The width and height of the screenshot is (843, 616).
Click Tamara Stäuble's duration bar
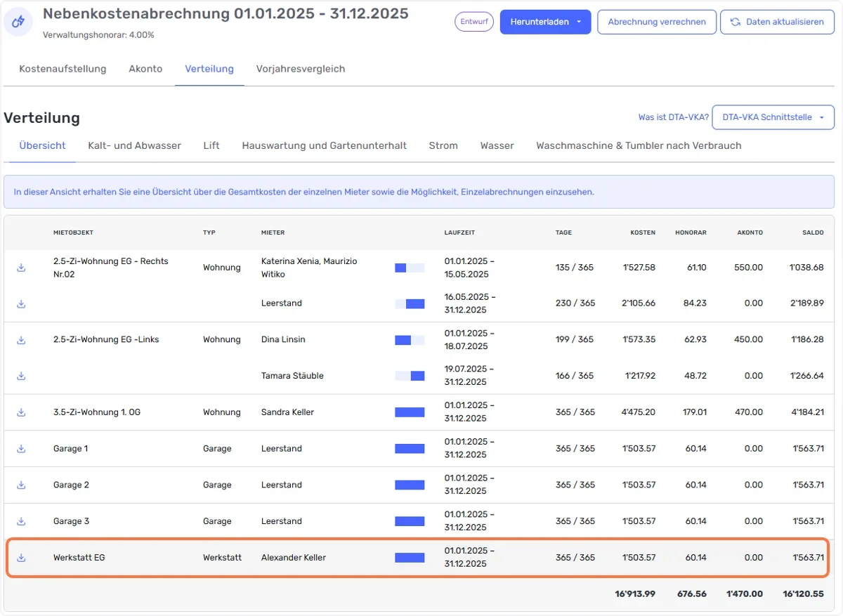[410, 376]
